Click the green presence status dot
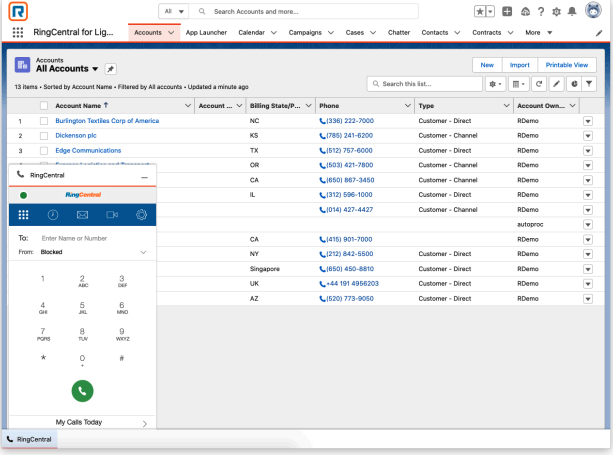 [23, 195]
